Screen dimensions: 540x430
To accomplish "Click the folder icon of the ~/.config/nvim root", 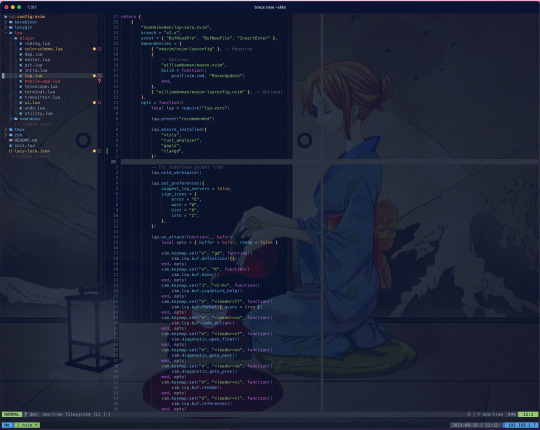I will [6, 17].
